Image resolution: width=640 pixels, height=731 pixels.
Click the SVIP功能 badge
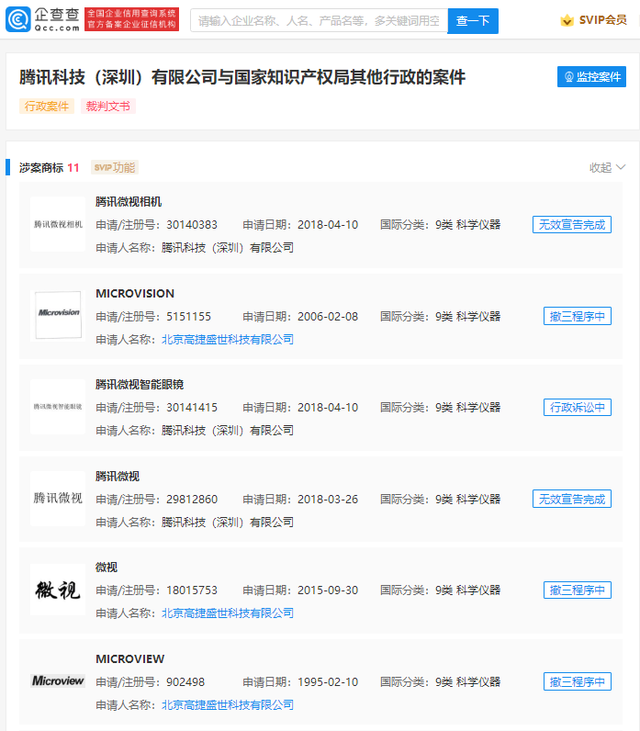[115, 167]
